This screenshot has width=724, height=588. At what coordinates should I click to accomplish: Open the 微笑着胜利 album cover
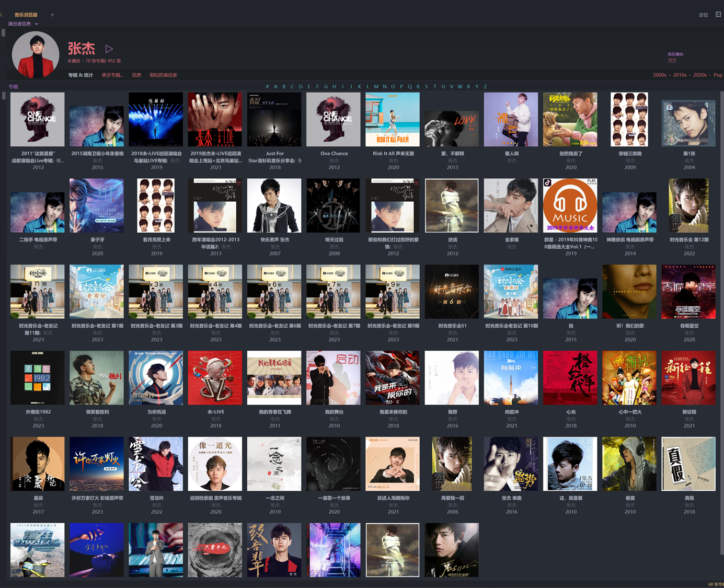click(97, 378)
